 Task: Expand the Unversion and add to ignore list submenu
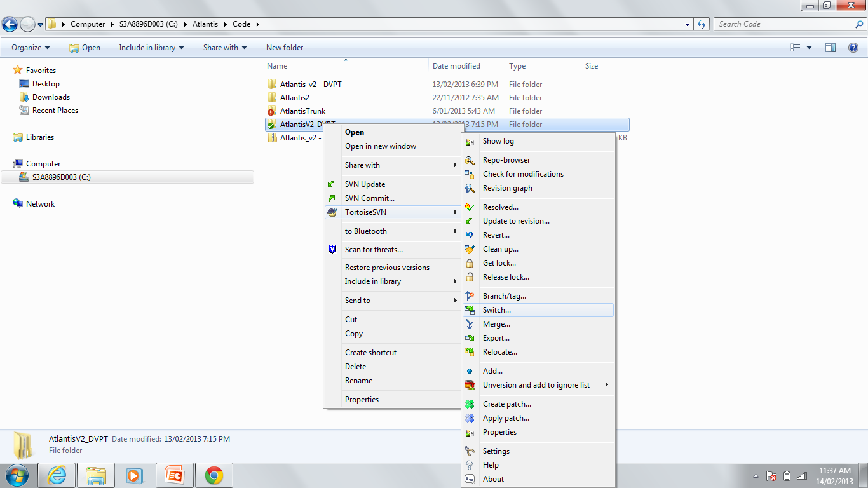[x=536, y=385]
